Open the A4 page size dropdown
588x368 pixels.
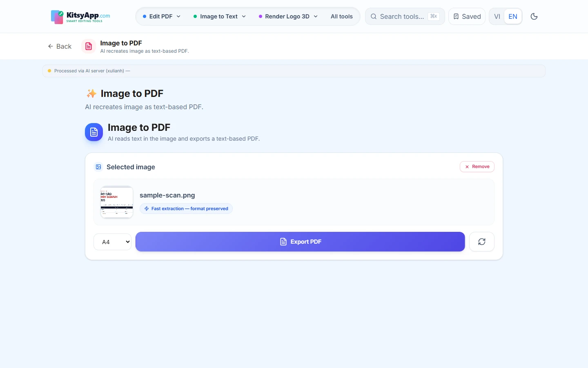[112, 242]
